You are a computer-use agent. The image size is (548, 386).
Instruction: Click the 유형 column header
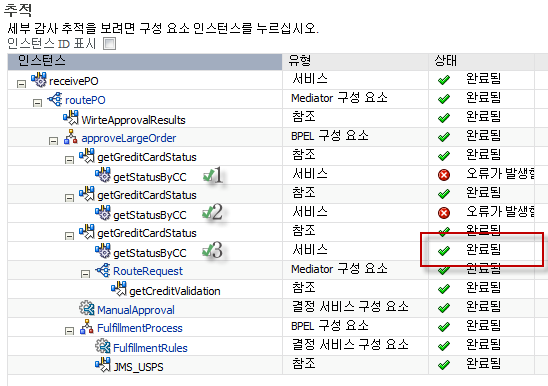tap(355, 62)
